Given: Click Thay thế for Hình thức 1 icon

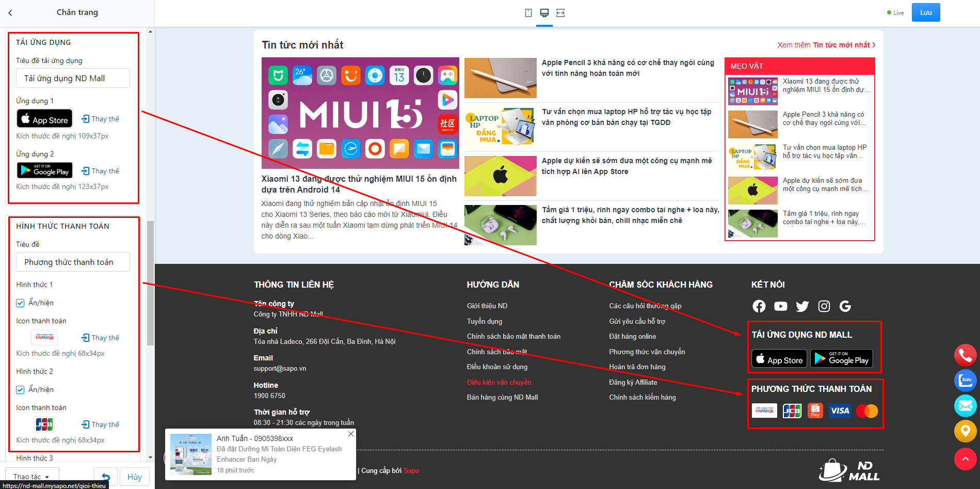Looking at the screenshot, I should pos(101,338).
